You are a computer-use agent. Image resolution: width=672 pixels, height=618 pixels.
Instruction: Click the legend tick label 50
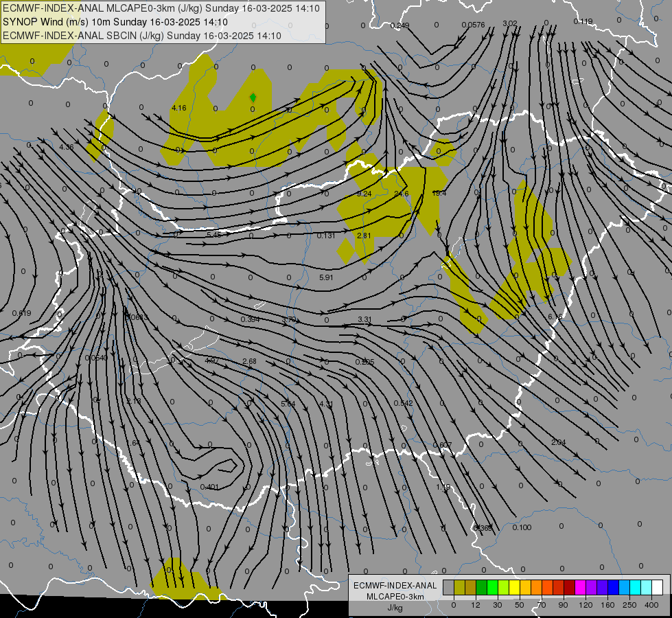(x=520, y=605)
